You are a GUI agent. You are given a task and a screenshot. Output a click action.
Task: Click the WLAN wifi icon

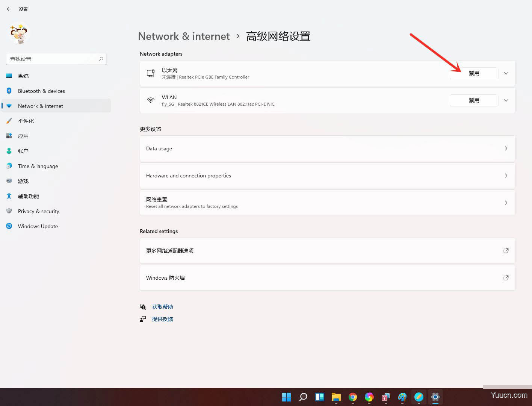151,100
